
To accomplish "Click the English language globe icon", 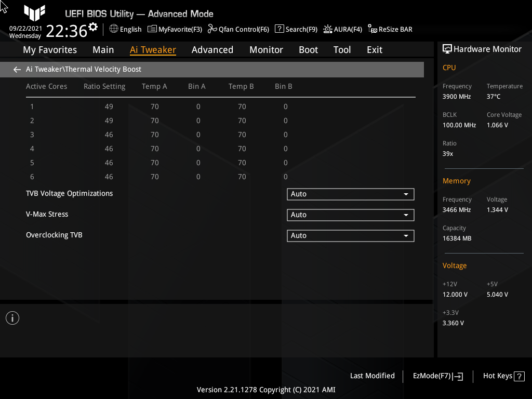I will tap(114, 29).
